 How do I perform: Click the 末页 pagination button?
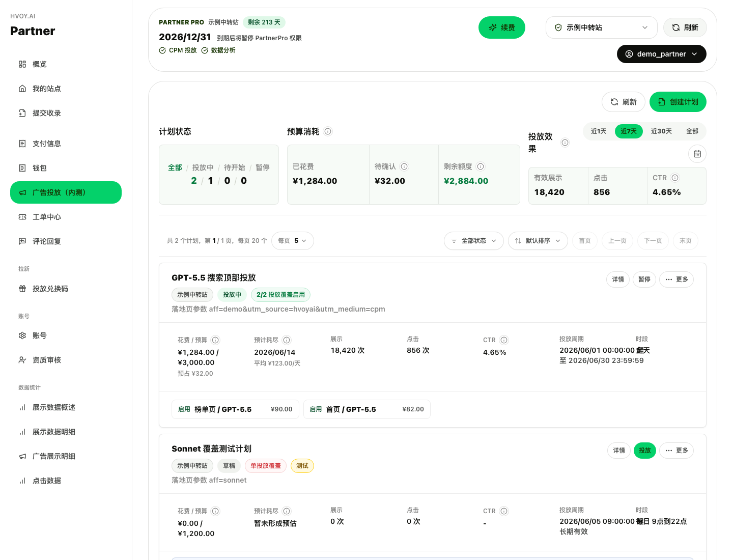coord(686,241)
